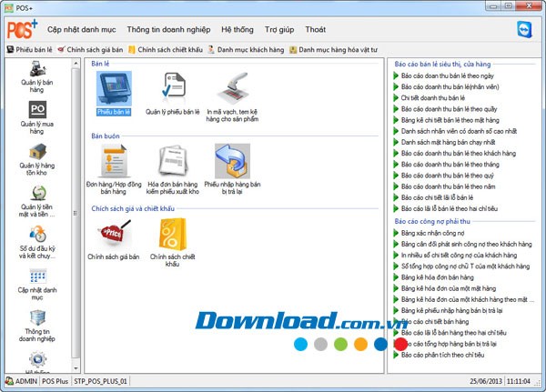
Task: Click Danh mục hàng hóa vật tư toolbar button
Action: point(331,49)
